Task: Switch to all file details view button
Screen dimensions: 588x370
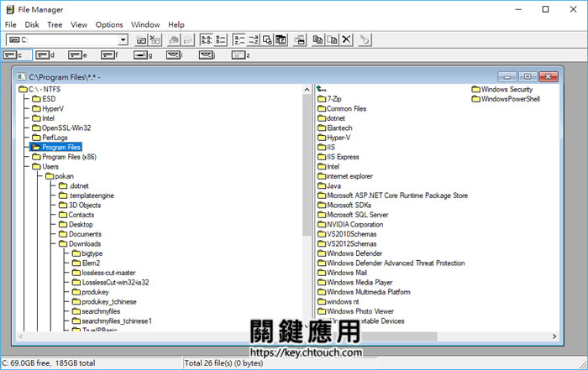Action: [x=220, y=39]
